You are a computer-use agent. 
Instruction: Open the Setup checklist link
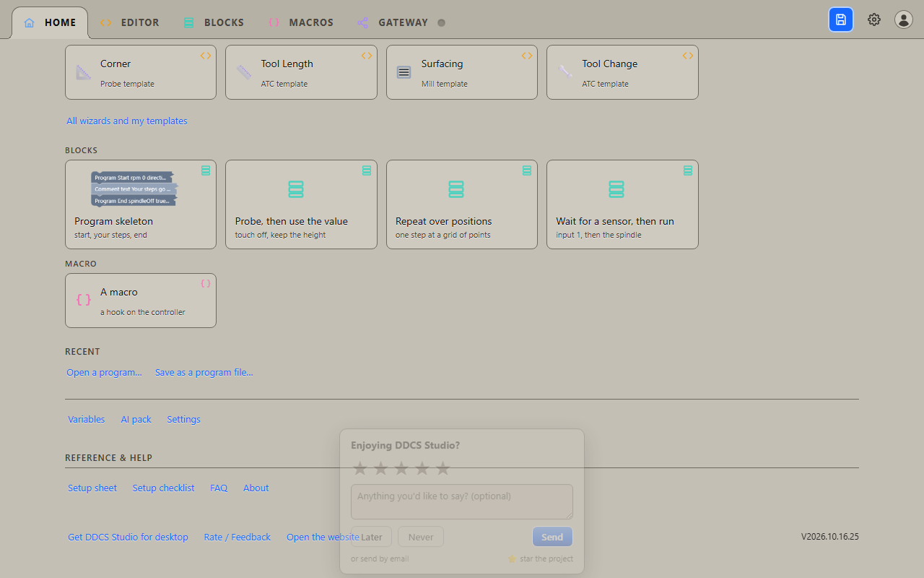164,488
